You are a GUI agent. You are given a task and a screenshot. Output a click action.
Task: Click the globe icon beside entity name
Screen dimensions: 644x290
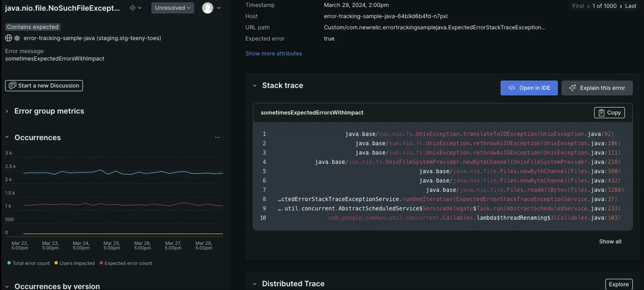pos(9,38)
